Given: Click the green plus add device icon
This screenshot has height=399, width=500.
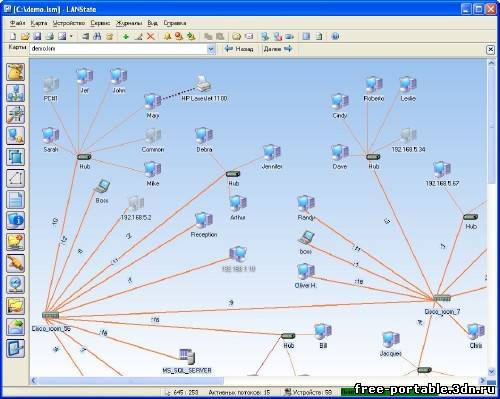Looking at the screenshot, I should pos(126,36).
